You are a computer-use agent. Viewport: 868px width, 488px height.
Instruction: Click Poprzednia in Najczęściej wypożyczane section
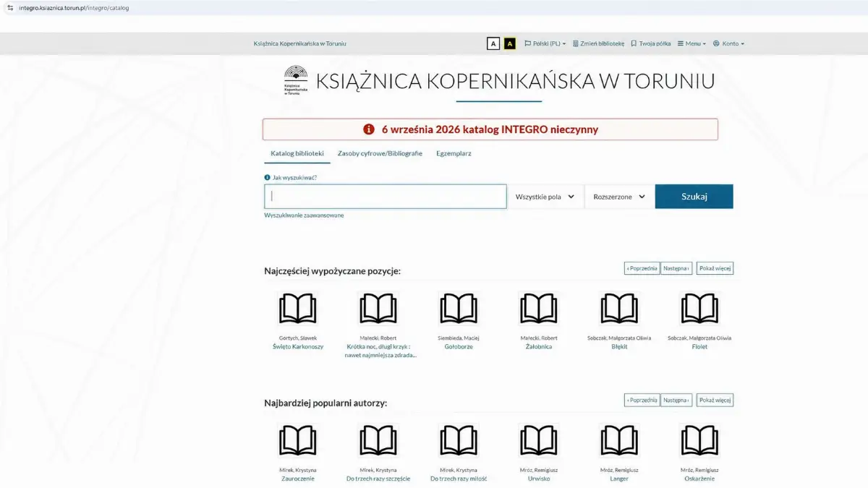642,268
